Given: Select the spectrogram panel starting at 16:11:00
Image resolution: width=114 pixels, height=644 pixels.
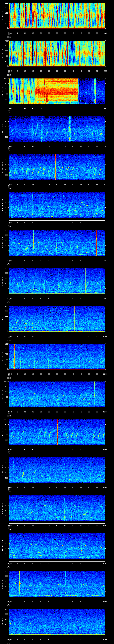Looking at the screenshot, I should click(57, 394).
